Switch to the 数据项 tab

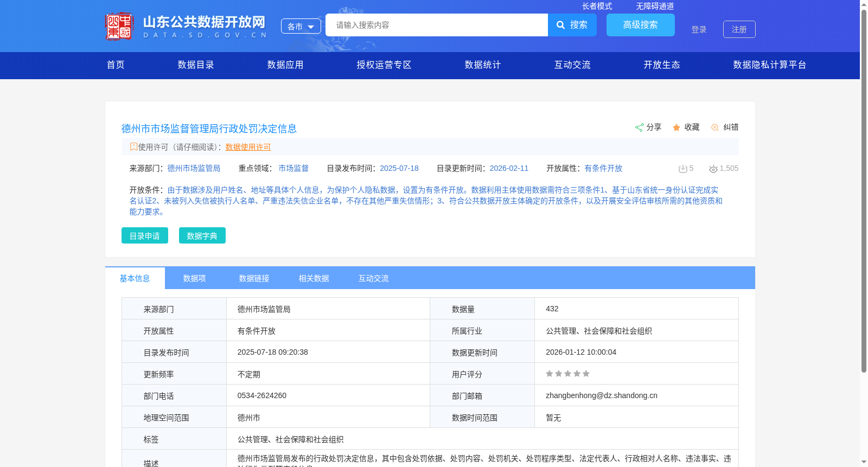tap(195, 278)
